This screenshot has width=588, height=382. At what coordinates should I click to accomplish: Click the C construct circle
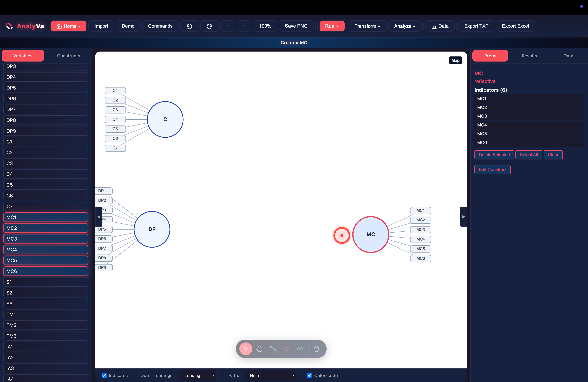pos(165,119)
